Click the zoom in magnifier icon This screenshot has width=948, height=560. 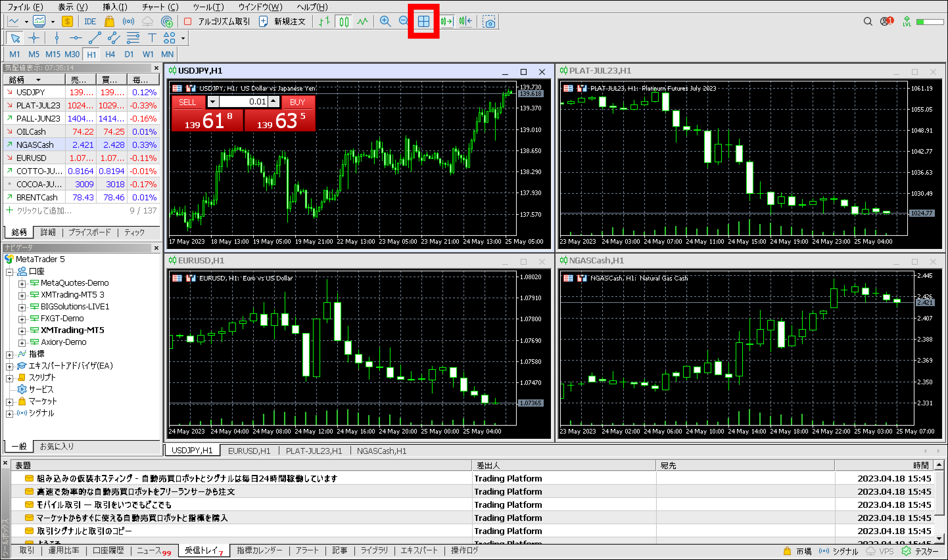click(x=385, y=21)
